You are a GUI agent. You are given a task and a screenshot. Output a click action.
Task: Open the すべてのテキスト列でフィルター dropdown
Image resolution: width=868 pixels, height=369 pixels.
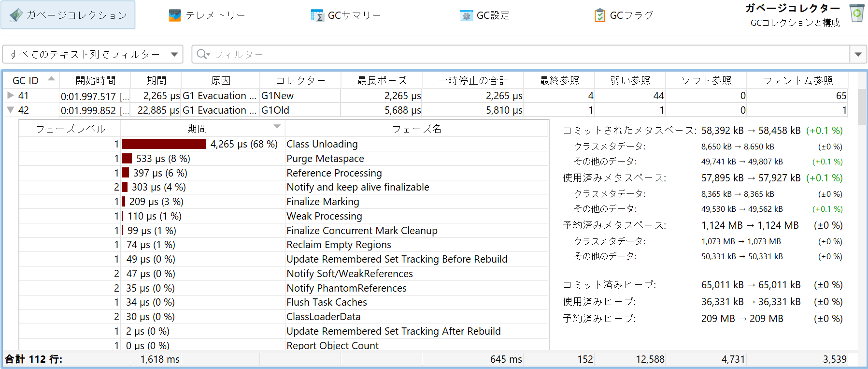(93, 54)
